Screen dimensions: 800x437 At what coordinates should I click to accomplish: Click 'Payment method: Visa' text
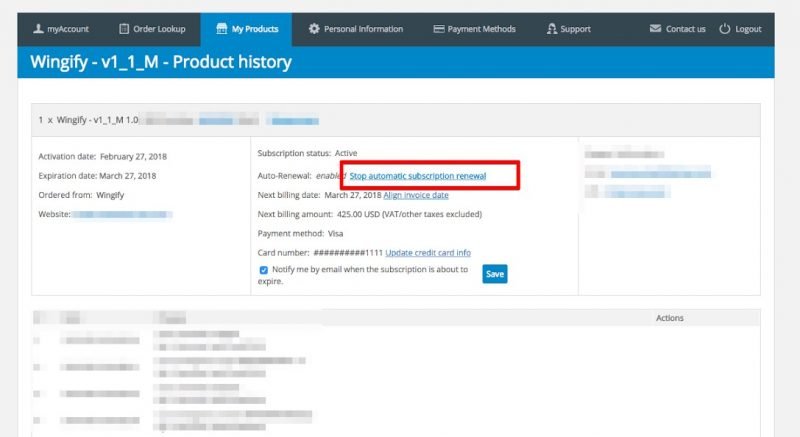300,234
